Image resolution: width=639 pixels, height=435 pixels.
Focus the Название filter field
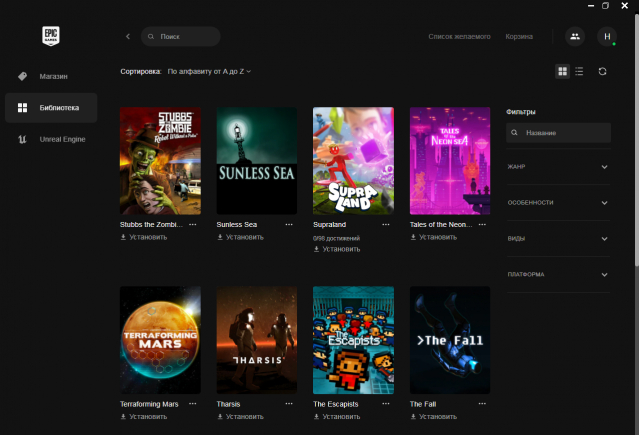[558, 132]
